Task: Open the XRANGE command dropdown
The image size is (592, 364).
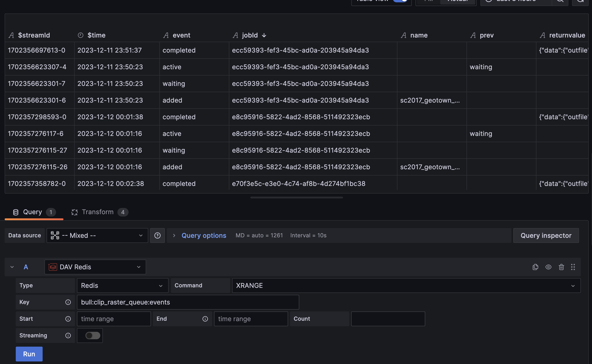Action: click(406, 286)
